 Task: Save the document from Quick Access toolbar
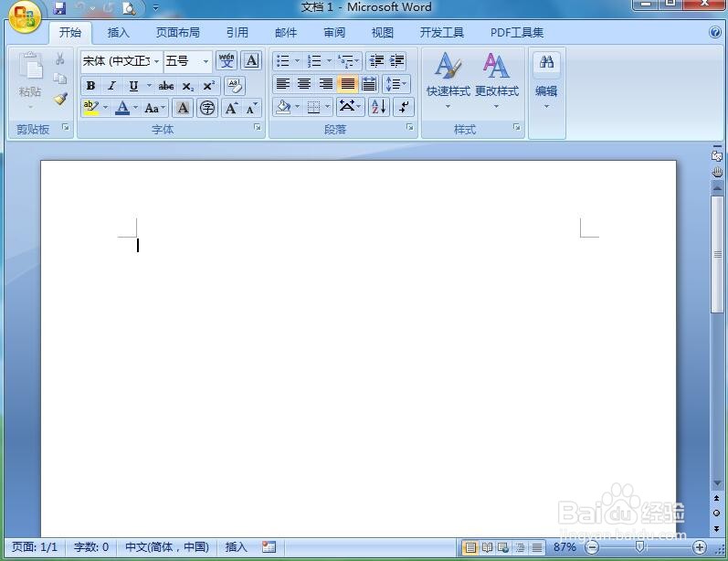[x=59, y=8]
